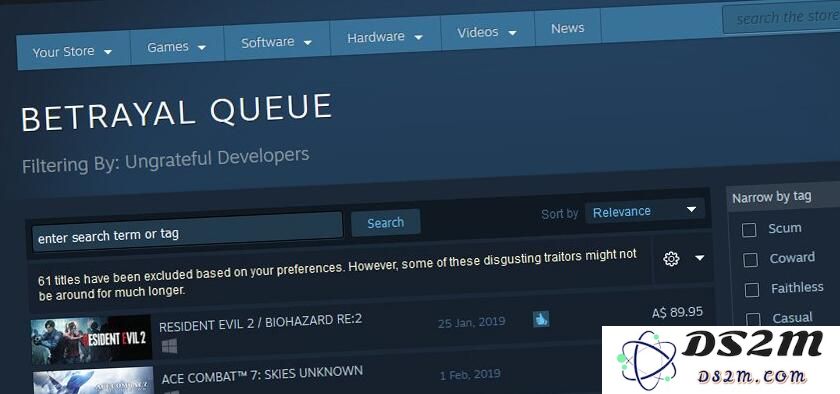The height and width of the screenshot is (394, 840).
Task: Open the Hardware menu
Action: 385,36
